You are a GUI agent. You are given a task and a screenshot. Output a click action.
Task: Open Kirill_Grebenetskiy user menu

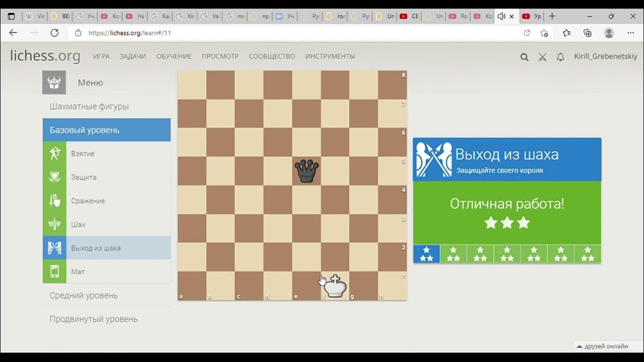click(606, 56)
